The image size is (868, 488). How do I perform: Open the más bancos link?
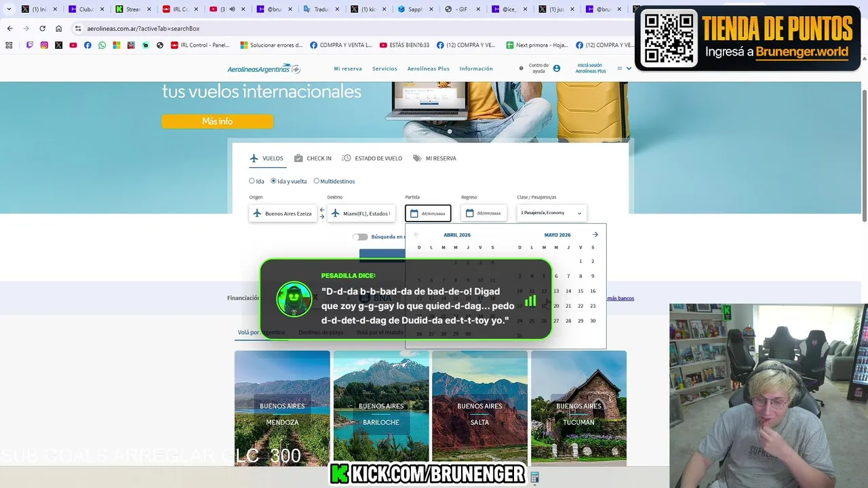point(620,298)
